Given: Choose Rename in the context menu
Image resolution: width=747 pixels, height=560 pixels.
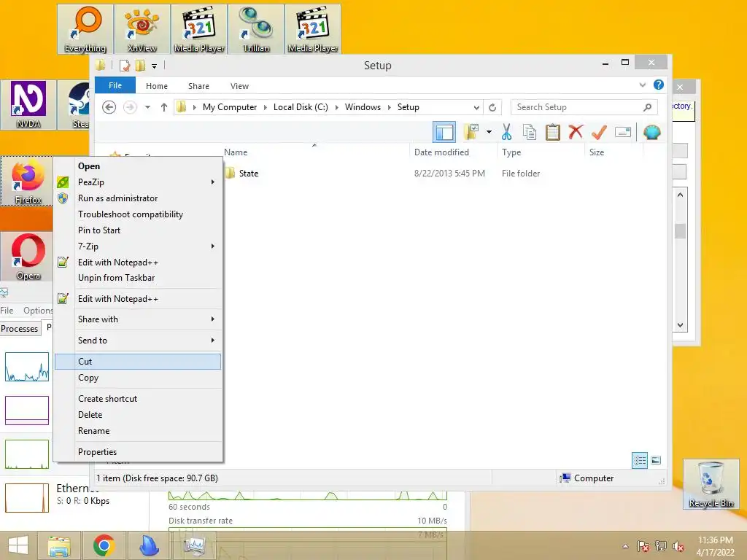Looking at the screenshot, I should point(138,431).
